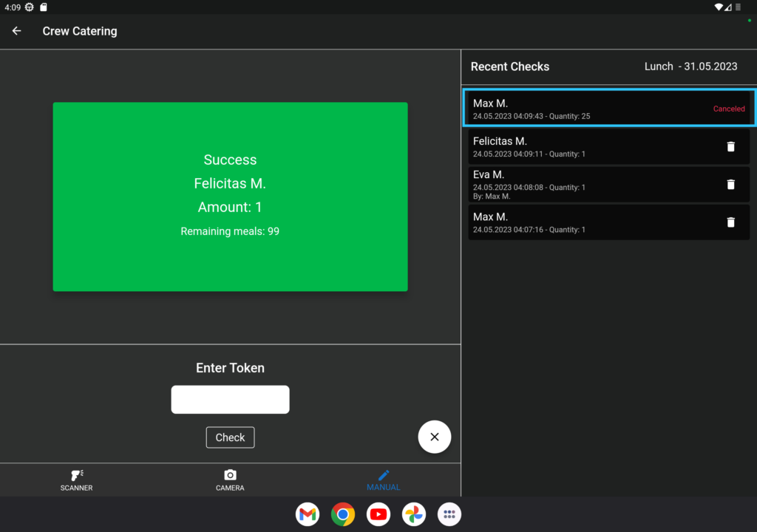757x532 pixels.
Task: Switch to the Camera tab
Action: click(230, 480)
